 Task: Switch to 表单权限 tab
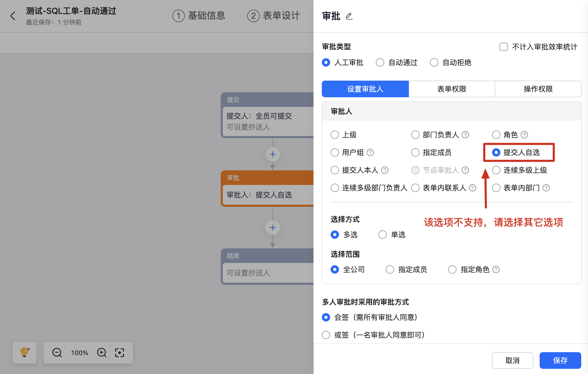(x=452, y=89)
